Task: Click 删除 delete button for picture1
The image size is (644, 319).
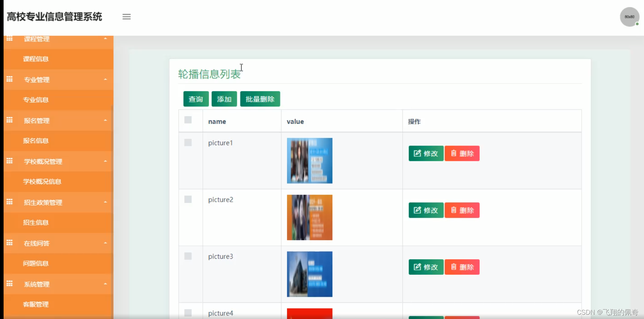Action: click(x=462, y=153)
